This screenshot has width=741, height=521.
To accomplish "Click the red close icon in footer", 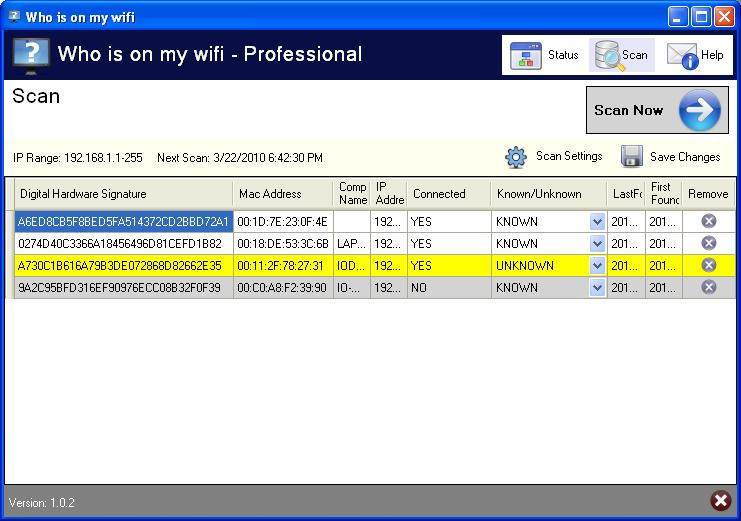I will (x=720, y=501).
